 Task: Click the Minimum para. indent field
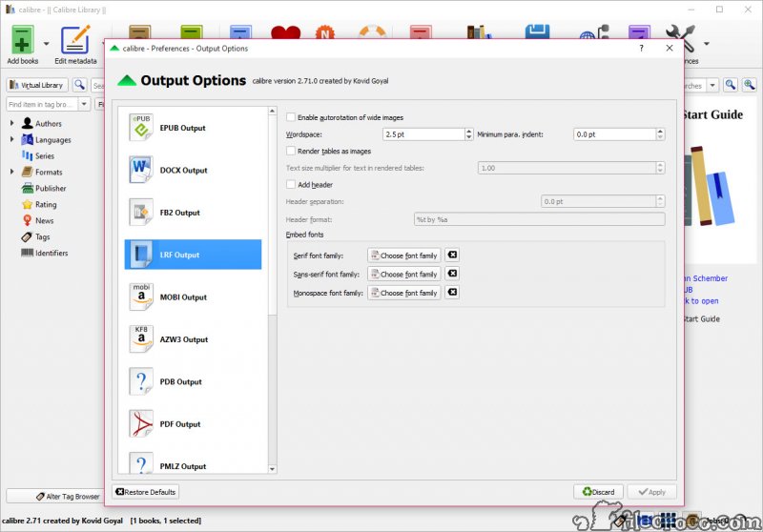pos(615,134)
